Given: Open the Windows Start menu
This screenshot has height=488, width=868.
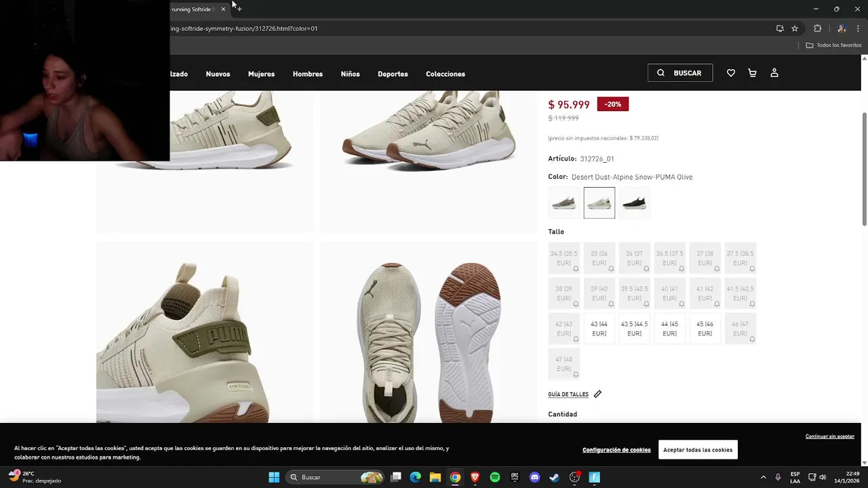Looking at the screenshot, I should 274,477.
